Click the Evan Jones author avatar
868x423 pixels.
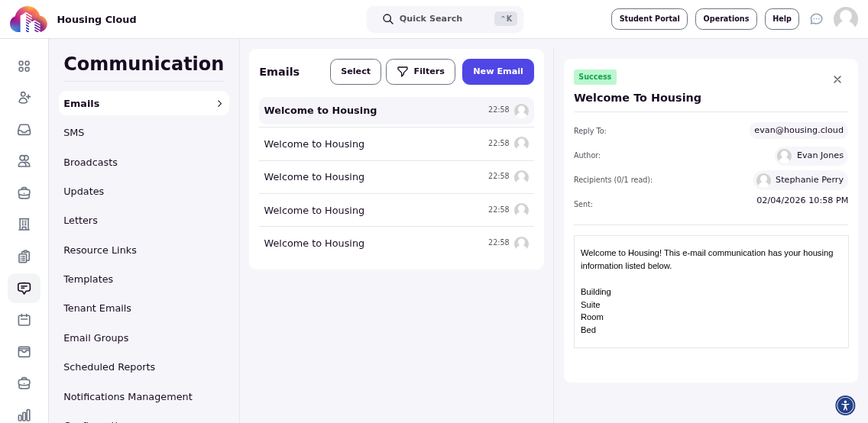tap(784, 156)
